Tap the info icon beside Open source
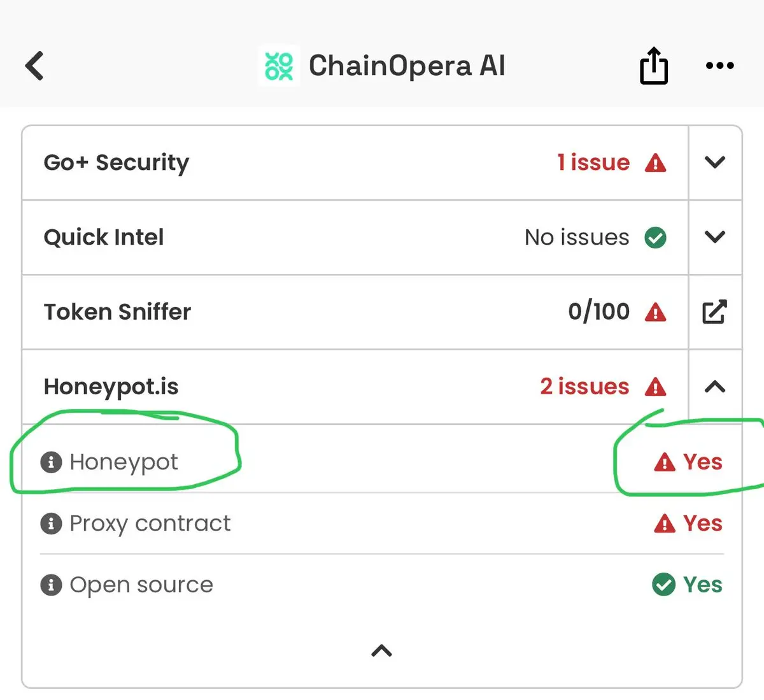The image size is (764, 700). 51,585
